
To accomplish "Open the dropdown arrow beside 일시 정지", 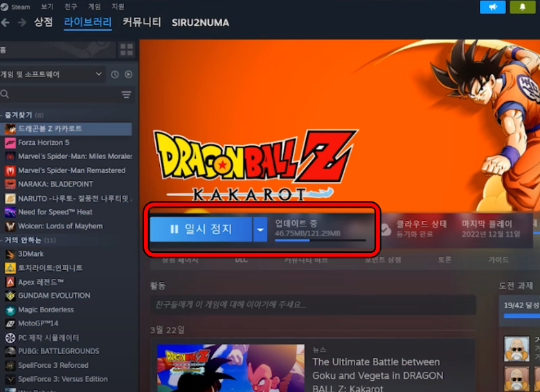I will click(260, 229).
